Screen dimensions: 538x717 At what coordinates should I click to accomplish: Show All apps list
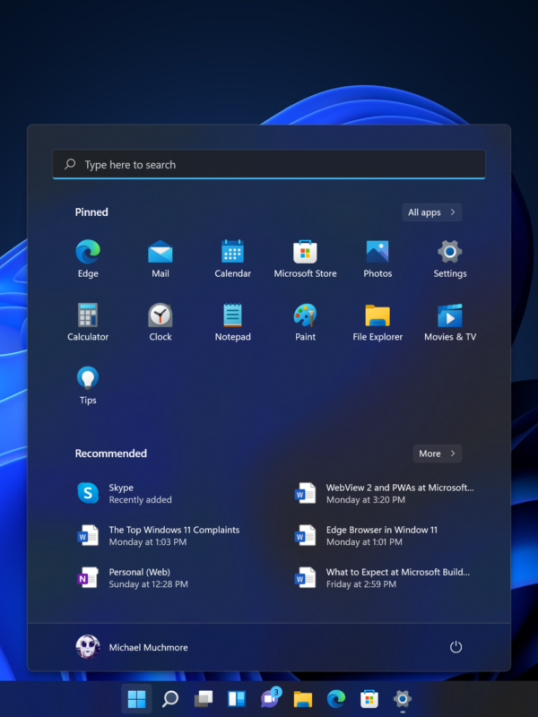click(432, 212)
